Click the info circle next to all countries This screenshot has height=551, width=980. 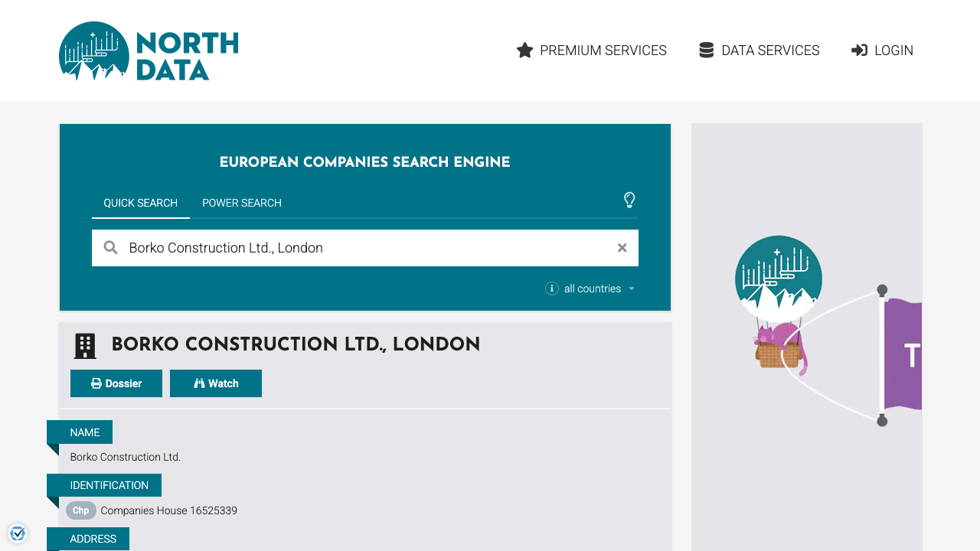(551, 289)
